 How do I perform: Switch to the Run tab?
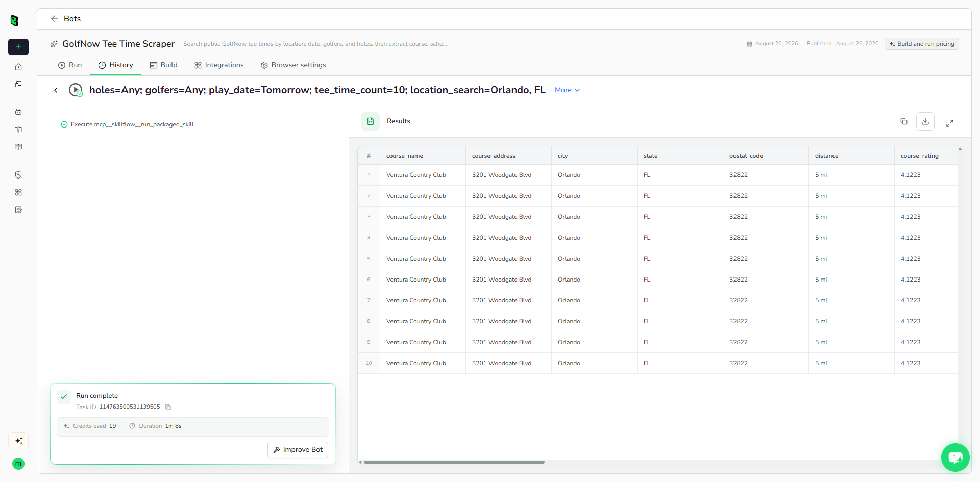coord(70,65)
